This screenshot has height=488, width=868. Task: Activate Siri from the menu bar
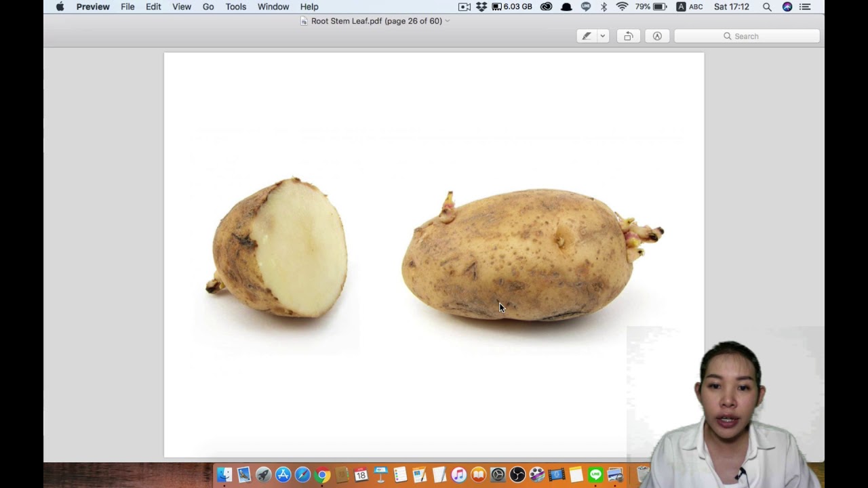tap(787, 7)
